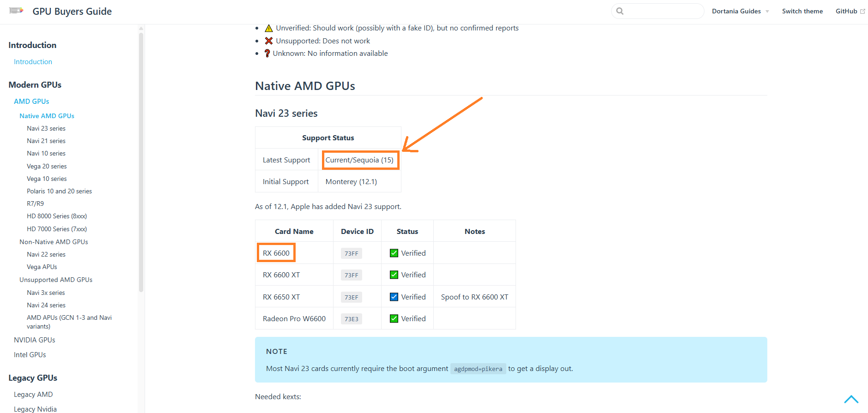Focus the search input field
Image resolution: width=868 pixels, height=413 pixels.
click(658, 11)
